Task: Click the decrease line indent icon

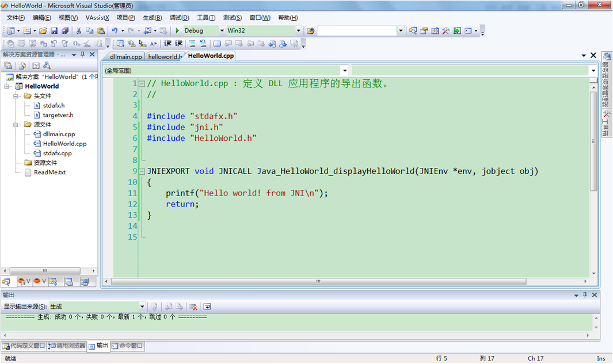Action: [x=167, y=43]
